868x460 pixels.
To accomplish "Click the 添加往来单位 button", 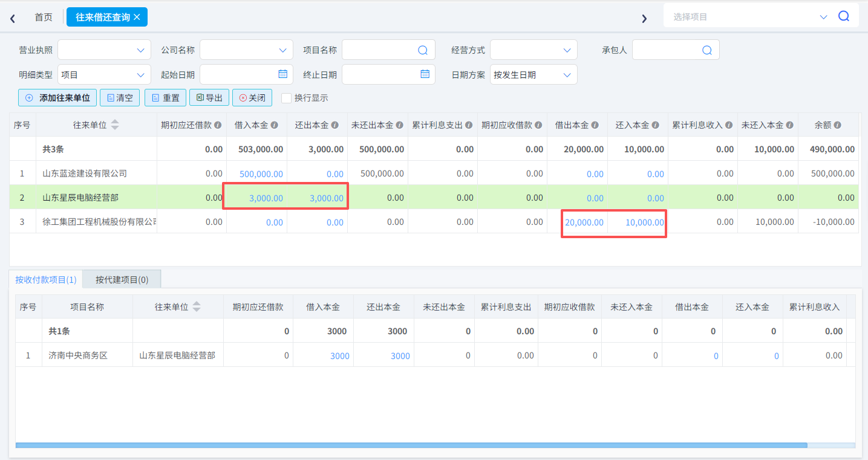I will pos(57,98).
